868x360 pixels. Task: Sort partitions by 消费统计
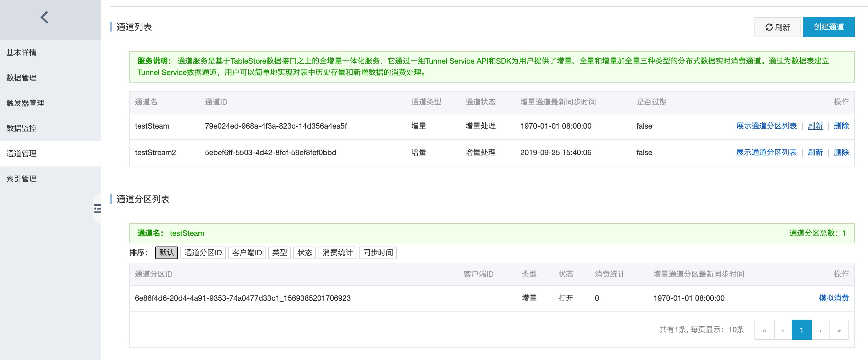pos(337,253)
